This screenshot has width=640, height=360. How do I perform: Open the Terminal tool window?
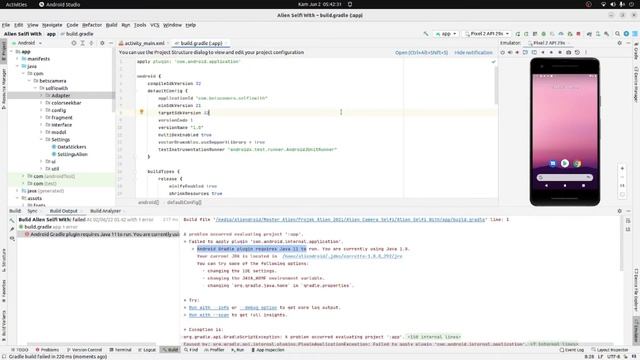pyautogui.click(x=120, y=350)
